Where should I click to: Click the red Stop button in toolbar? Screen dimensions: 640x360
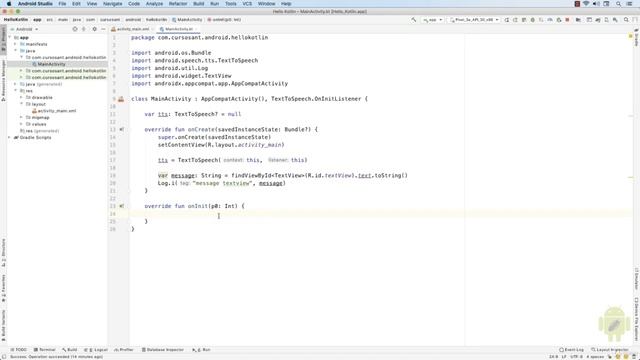click(x=567, y=20)
